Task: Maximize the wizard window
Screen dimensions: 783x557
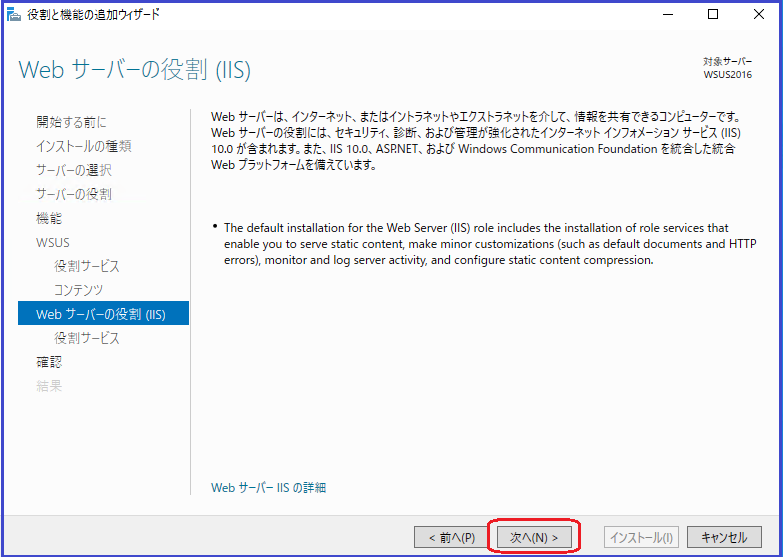Action: click(713, 14)
